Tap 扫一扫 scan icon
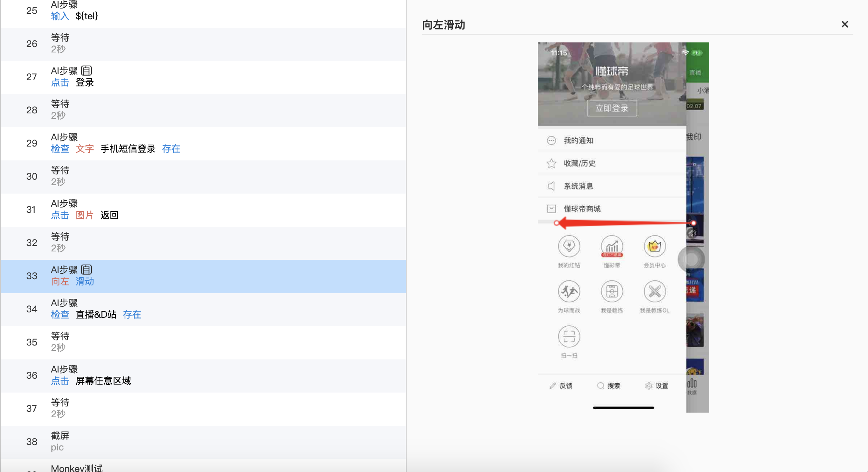The height and width of the screenshot is (472, 868). pos(569,337)
